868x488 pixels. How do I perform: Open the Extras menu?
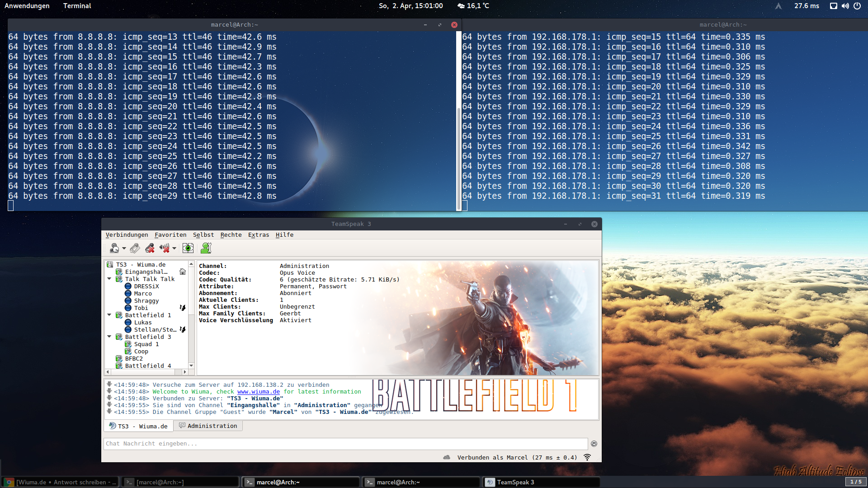pyautogui.click(x=258, y=235)
